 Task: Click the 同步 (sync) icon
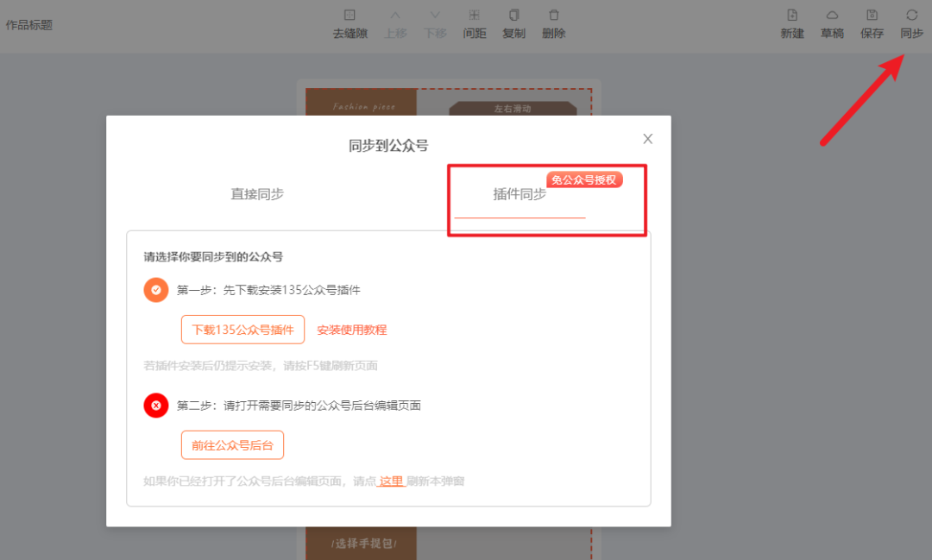pos(912,16)
